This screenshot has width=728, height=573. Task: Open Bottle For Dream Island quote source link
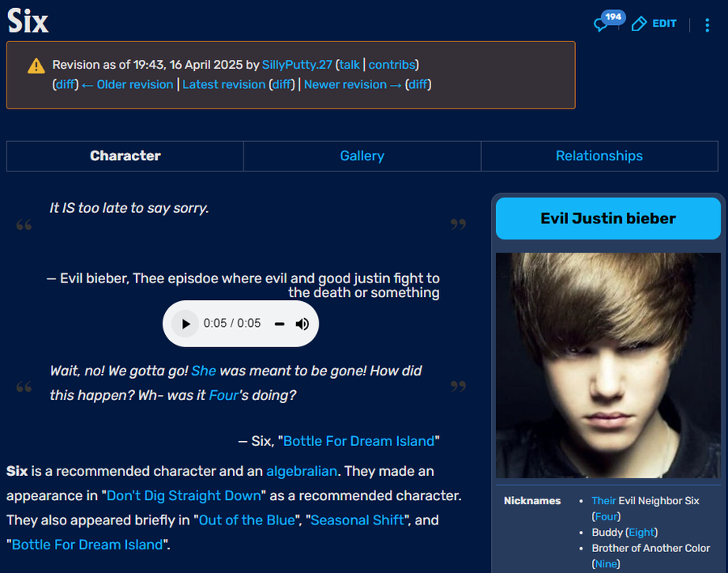pyautogui.click(x=359, y=441)
